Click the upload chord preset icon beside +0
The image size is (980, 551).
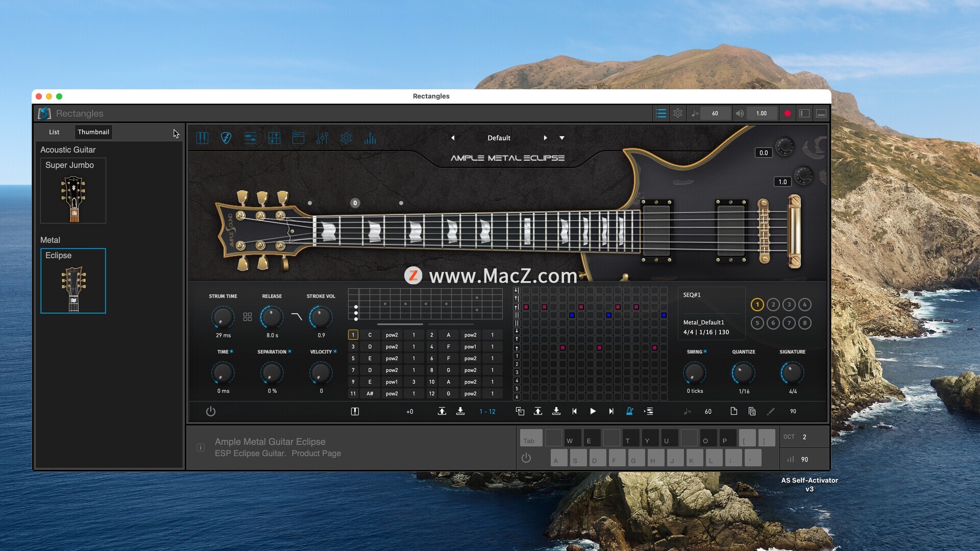(x=442, y=411)
